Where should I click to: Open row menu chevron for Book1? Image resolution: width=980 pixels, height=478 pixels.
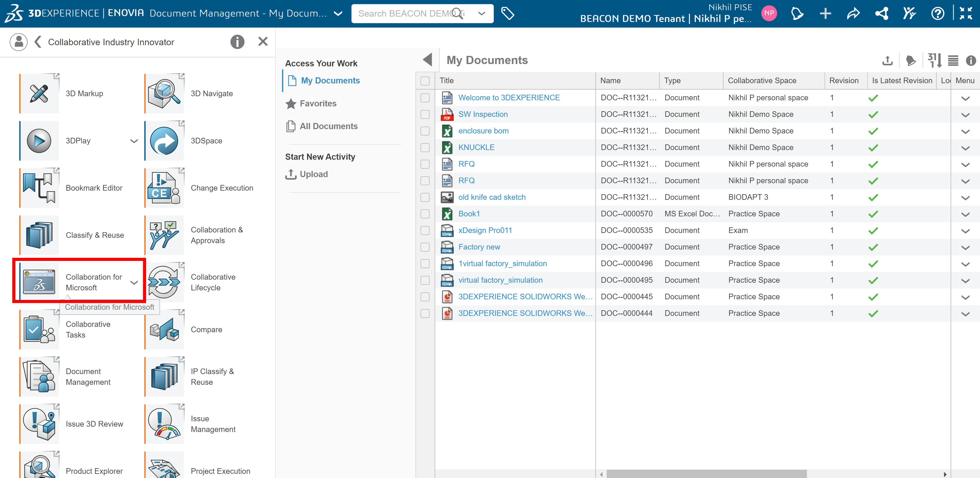pos(965,214)
